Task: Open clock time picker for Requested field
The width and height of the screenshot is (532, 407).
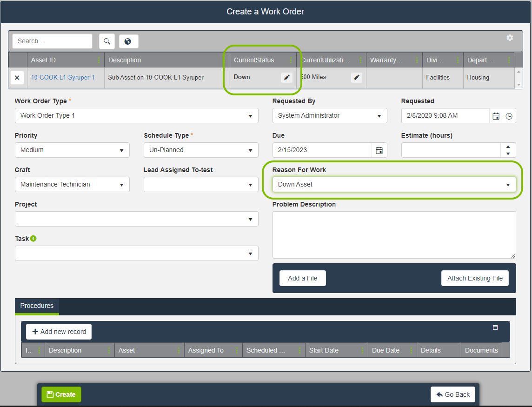Action: pyautogui.click(x=509, y=116)
